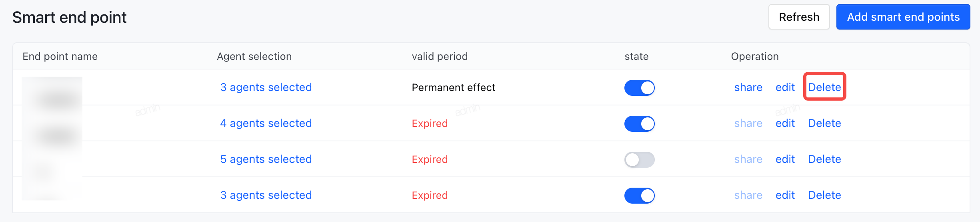This screenshot has height=222, width=980.
Task: Click edit in the last table row
Action: click(x=785, y=195)
